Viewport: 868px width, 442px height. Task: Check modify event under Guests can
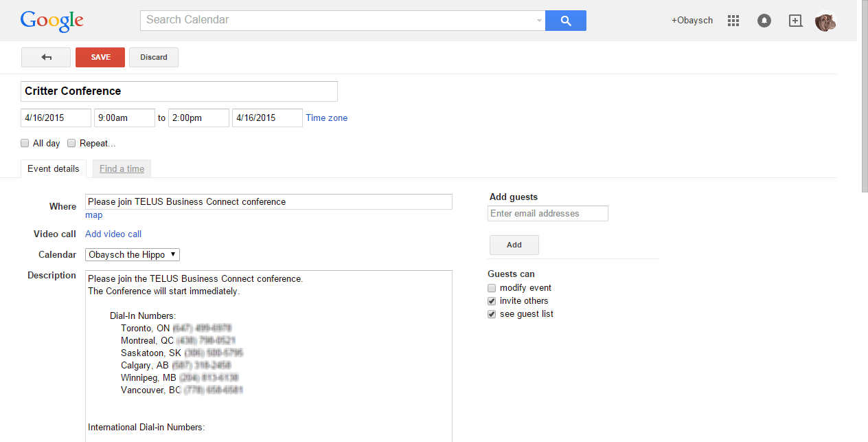point(492,287)
